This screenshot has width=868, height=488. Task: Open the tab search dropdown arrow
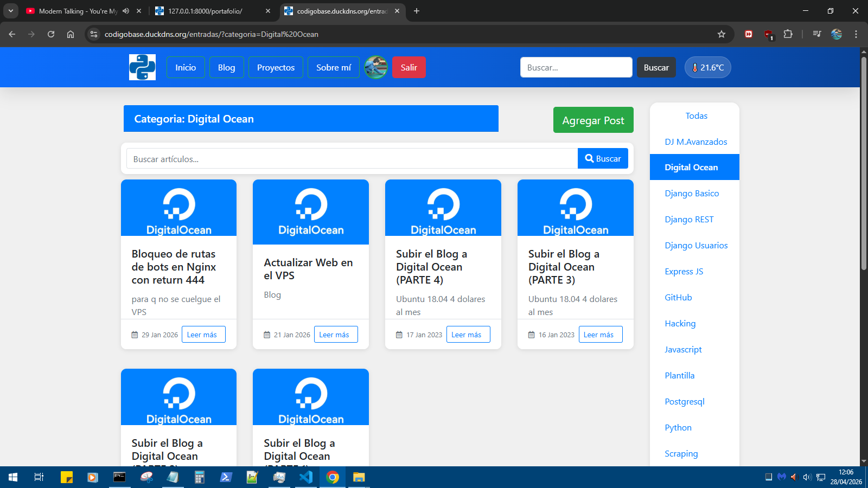10,11
